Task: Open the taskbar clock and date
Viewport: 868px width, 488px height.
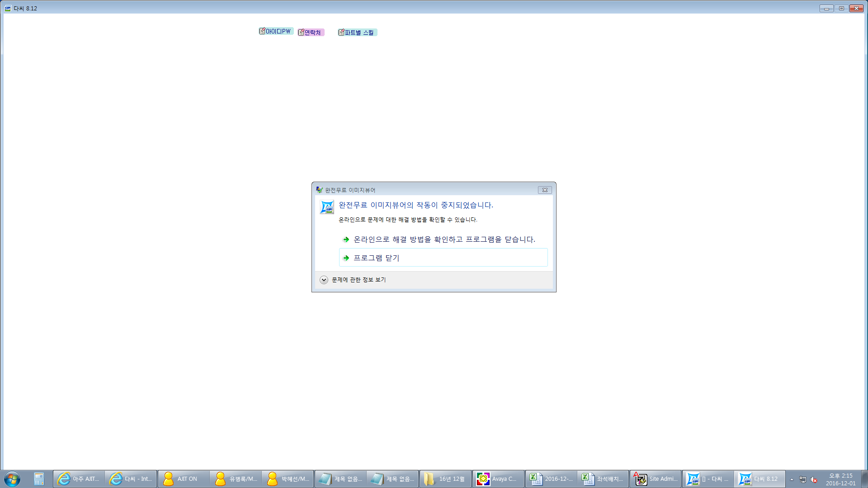Action: [x=840, y=479]
